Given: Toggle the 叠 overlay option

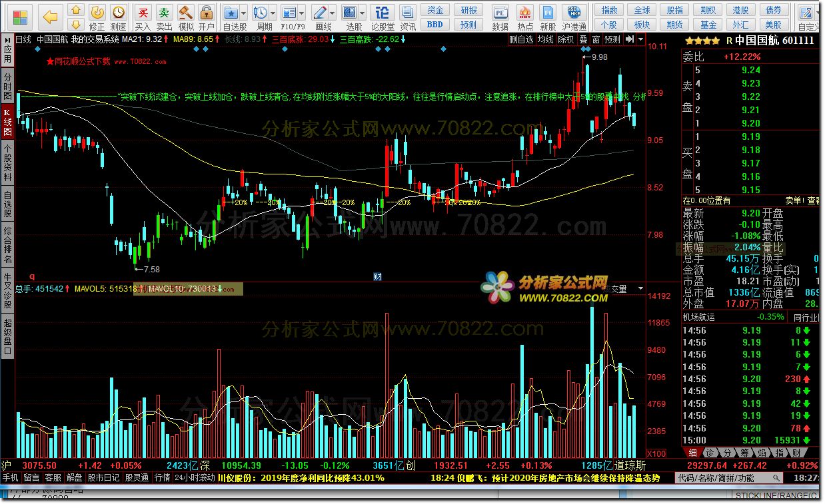Looking at the screenshot, I should [x=583, y=39].
